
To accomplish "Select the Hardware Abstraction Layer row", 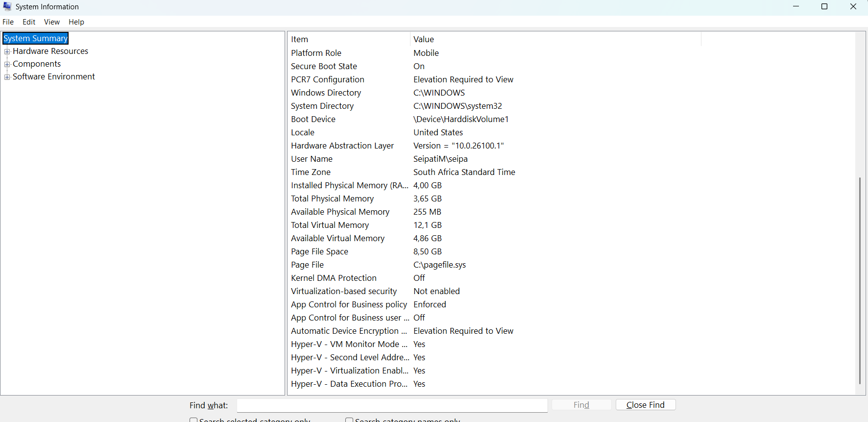I will [495, 146].
